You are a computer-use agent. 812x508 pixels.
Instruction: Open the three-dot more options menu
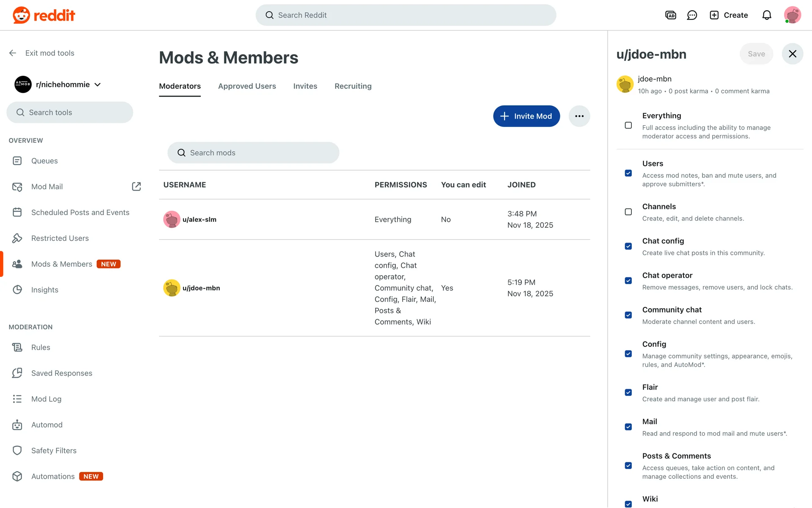click(x=579, y=116)
